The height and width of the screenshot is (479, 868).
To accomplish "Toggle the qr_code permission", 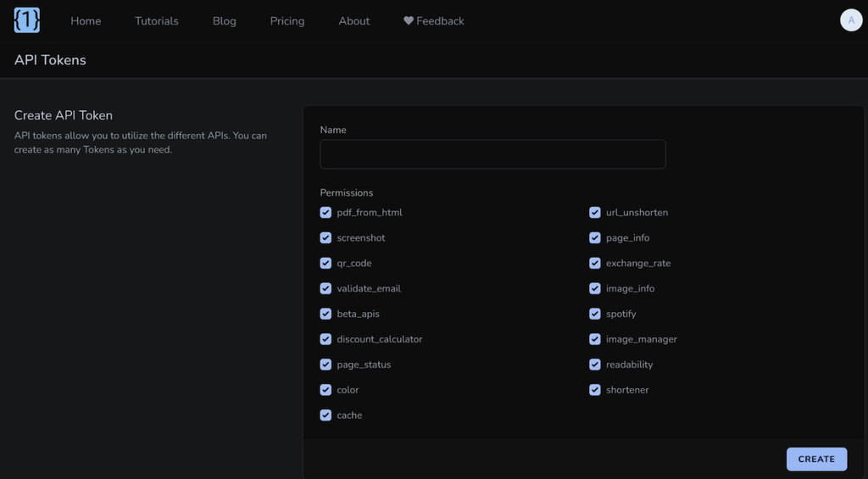I will 325,264.
